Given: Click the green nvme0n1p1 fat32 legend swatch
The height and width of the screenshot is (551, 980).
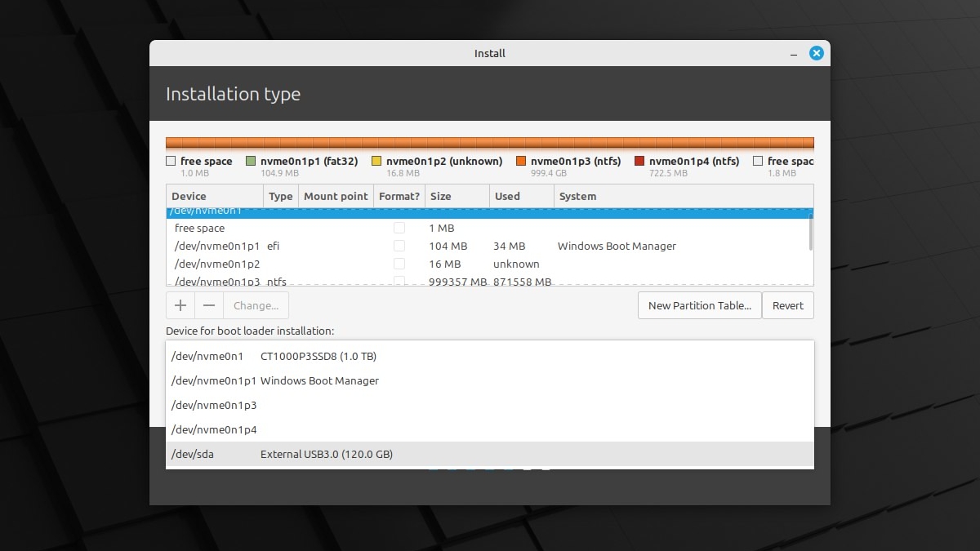Looking at the screenshot, I should tap(251, 162).
